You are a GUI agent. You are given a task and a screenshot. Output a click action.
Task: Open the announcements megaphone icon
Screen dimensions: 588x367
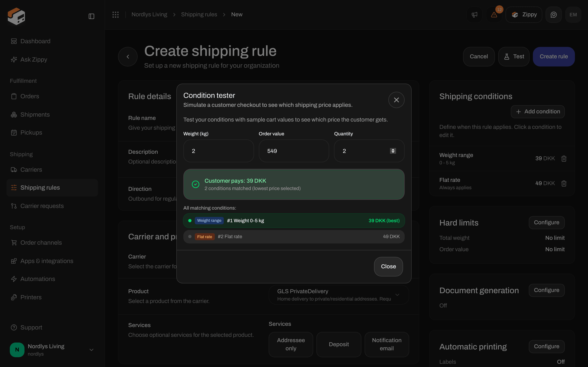click(474, 14)
